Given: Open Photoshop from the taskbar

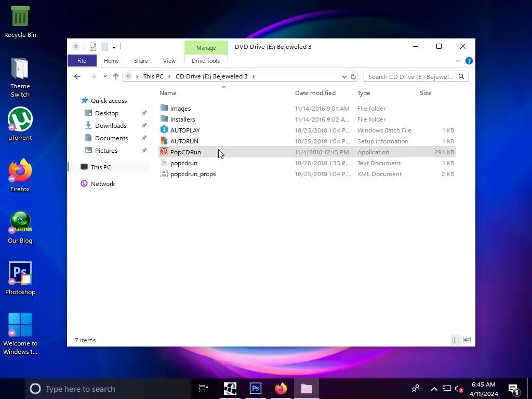Looking at the screenshot, I should pos(256,389).
